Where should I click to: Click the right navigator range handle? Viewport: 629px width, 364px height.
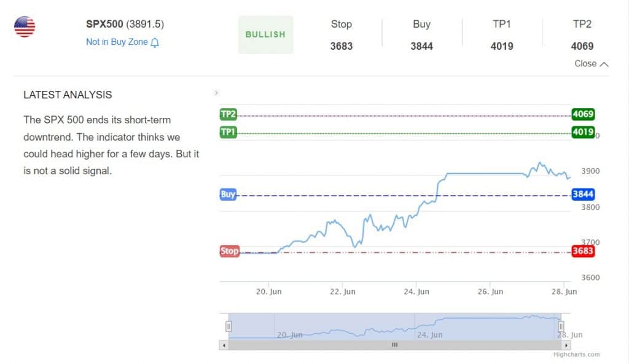click(561, 327)
